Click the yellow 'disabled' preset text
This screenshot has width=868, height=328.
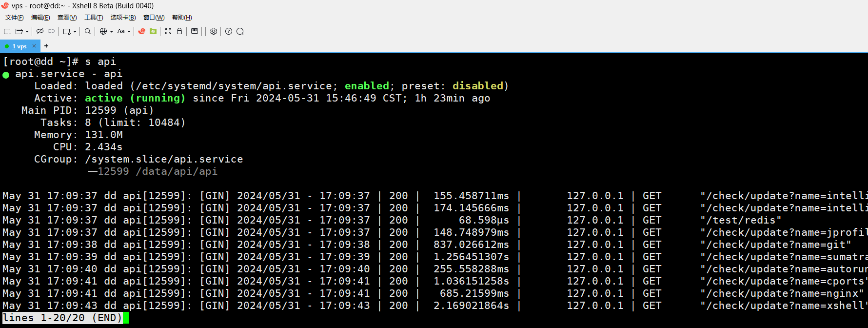[x=478, y=86]
